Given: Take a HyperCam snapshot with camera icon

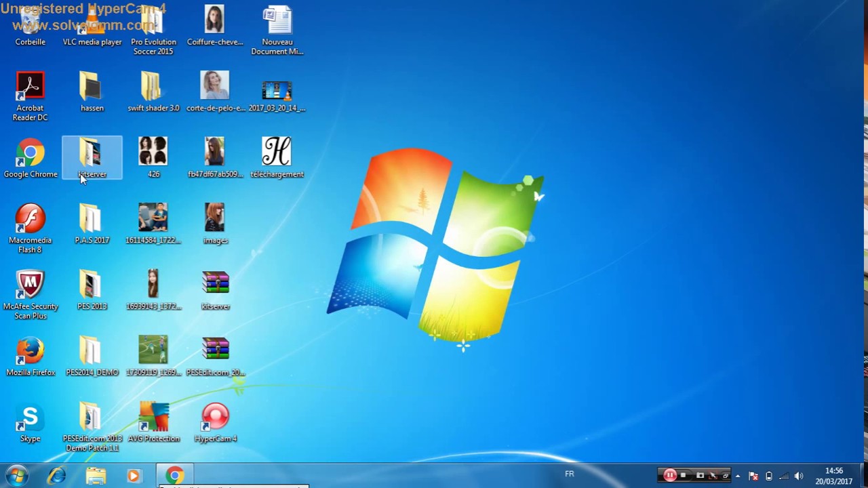Looking at the screenshot, I should pyautogui.click(x=700, y=475).
